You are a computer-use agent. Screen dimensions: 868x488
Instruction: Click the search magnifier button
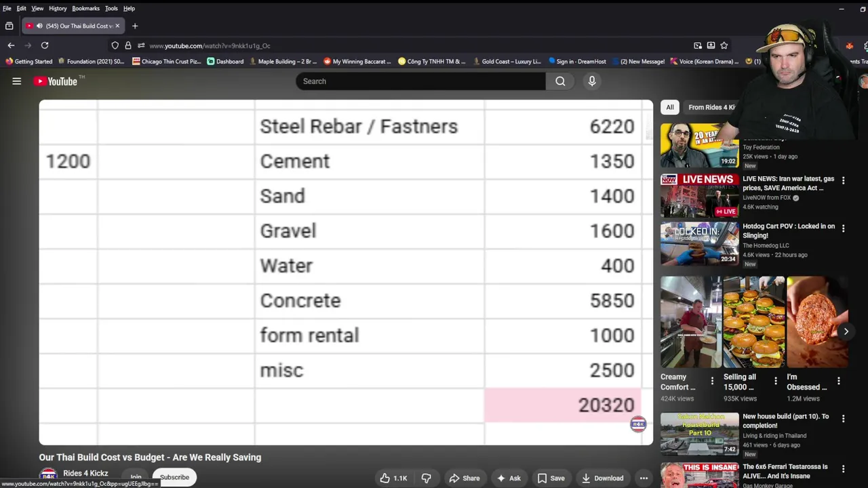[560, 81]
